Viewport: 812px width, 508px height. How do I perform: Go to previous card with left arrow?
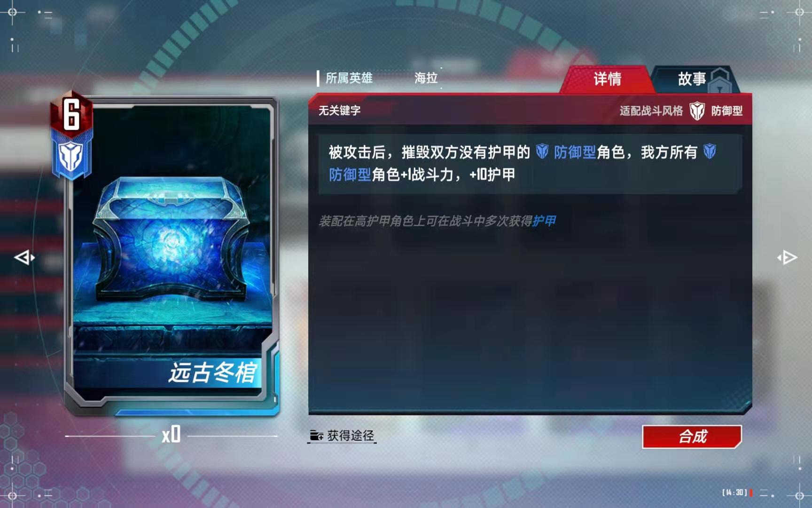24,257
